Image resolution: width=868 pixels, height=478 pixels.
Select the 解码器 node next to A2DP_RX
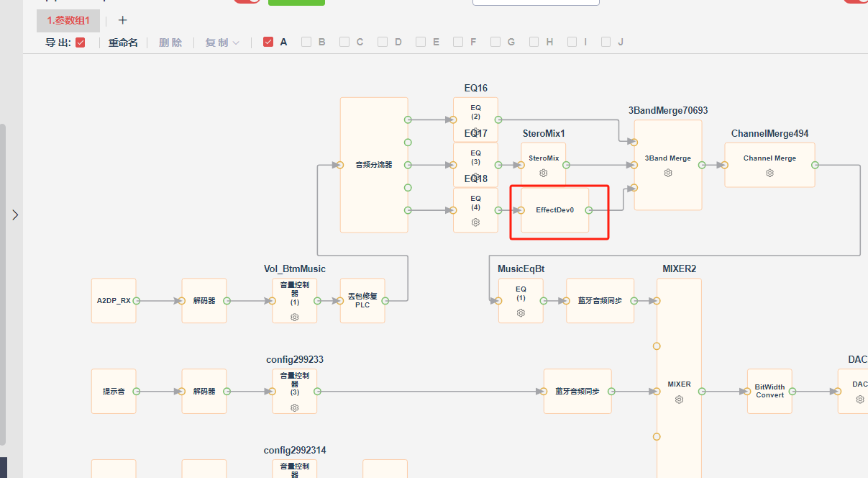(x=204, y=301)
